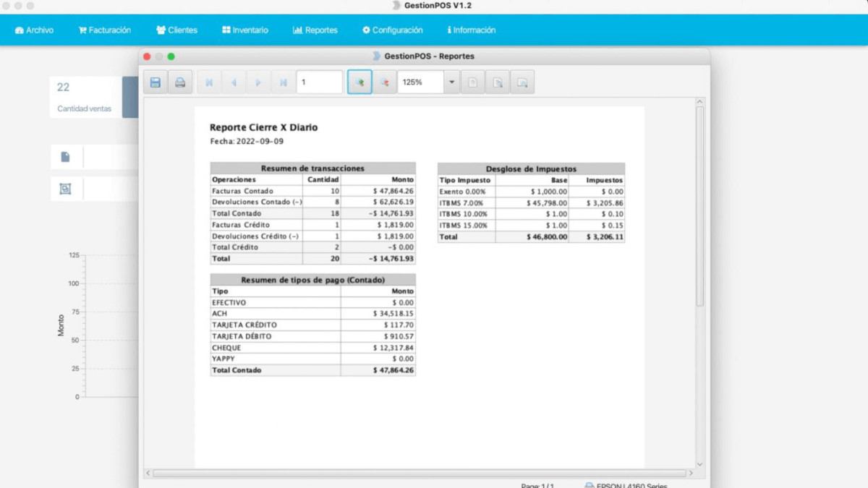Go to first page of report
The width and height of the screenshot is (868, 488).
click(209, 82)
